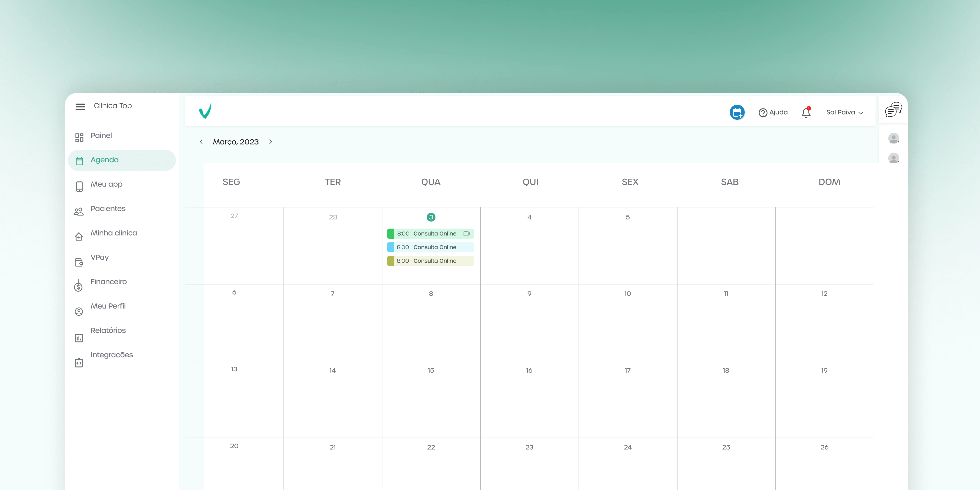Open the Ajuda help link
980x490 pixels.
tap(773, 112)
